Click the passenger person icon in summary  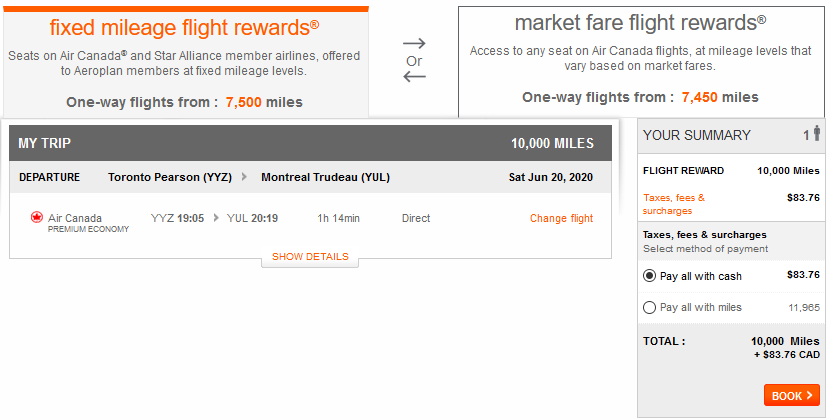[x=817, y=133]
